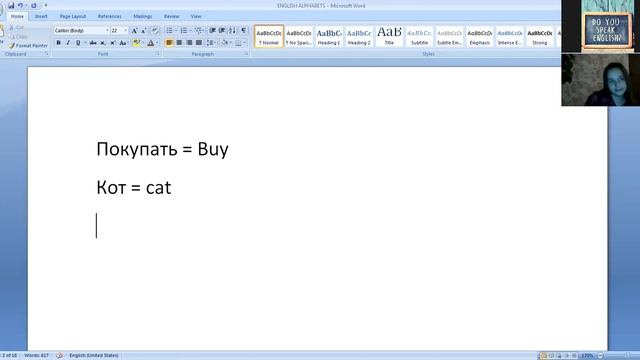Toggle bold formatting

[58, 43]
